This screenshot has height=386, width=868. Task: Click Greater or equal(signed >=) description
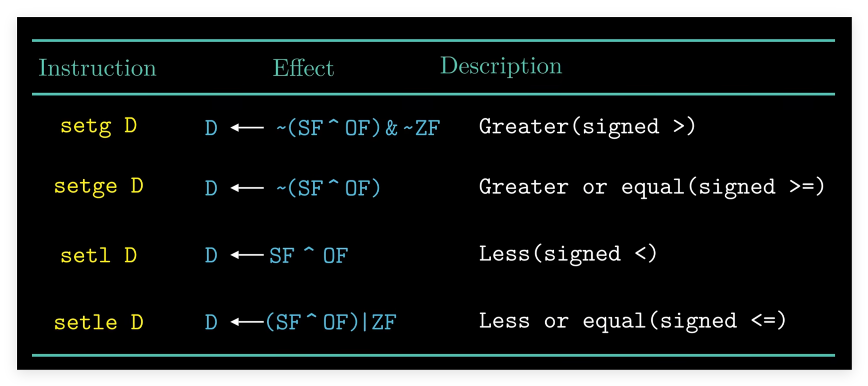(652, 187)
